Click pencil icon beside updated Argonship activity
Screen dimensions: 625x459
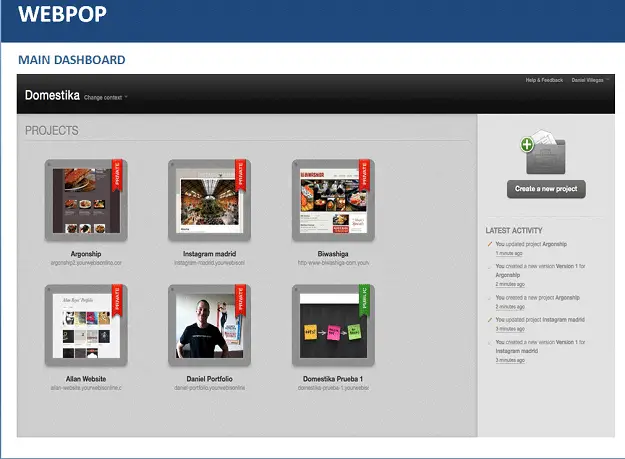point(490,244)
